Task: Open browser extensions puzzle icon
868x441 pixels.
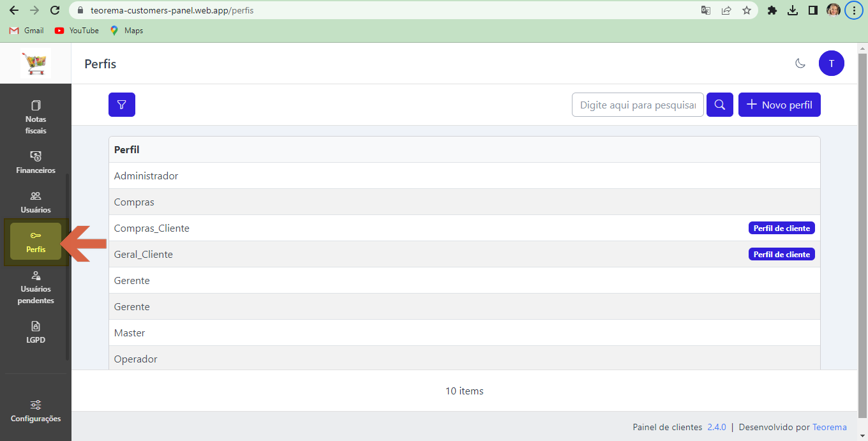Action: tap(772, 10)
